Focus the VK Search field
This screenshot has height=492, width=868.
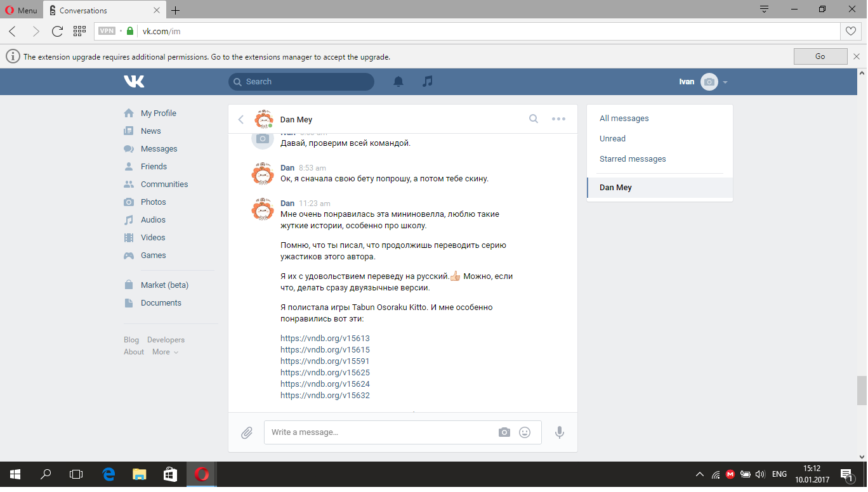pyautogui.click(x=301, y=82)
